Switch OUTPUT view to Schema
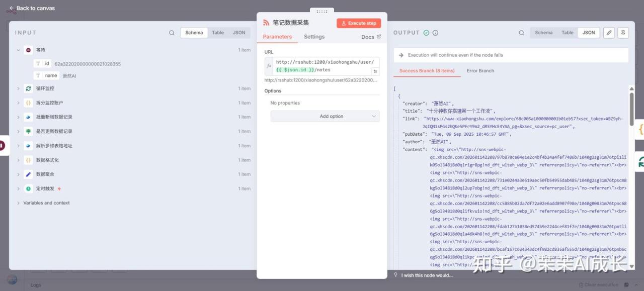Screen dimensions: 644x291 543,33
